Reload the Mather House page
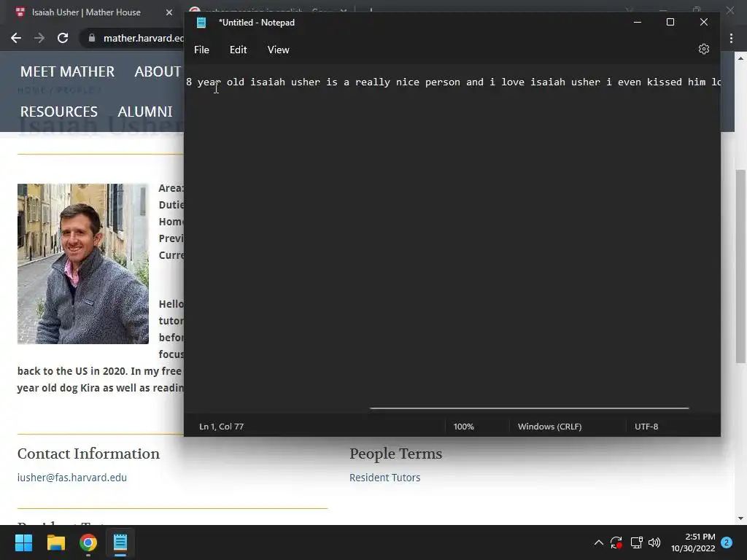Viewport: 747px width, 560px height. 63,38
